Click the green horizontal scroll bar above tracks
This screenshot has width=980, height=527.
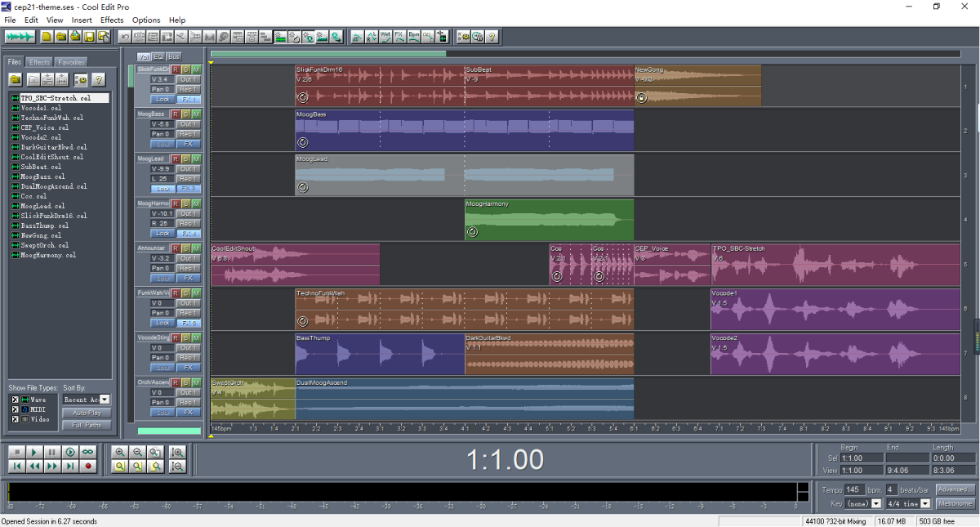point(327,54)
